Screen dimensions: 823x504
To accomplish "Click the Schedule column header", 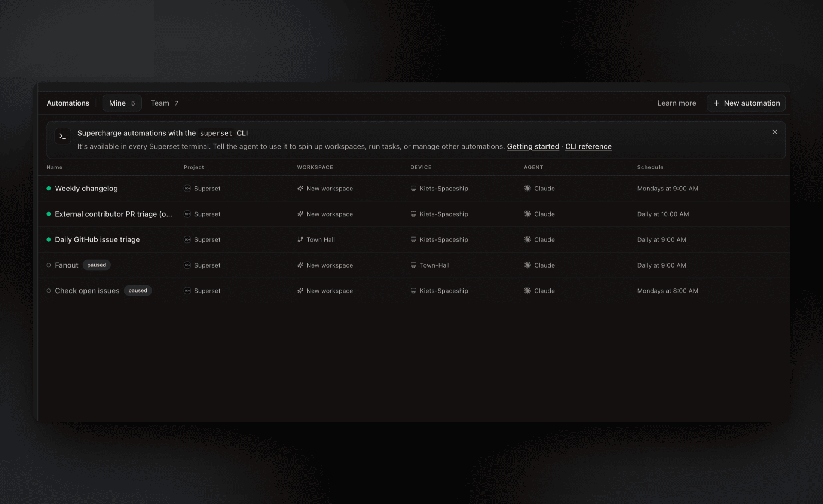I will click(x=650, y=167).
